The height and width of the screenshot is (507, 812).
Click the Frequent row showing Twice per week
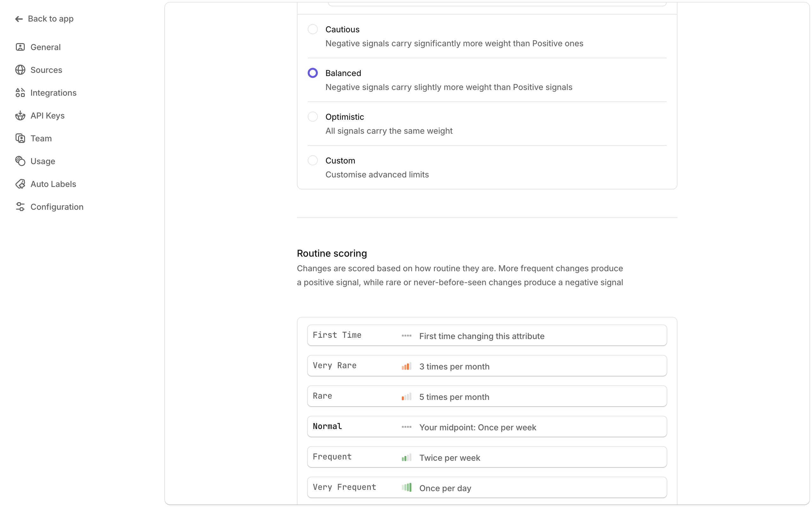[487, 457]
